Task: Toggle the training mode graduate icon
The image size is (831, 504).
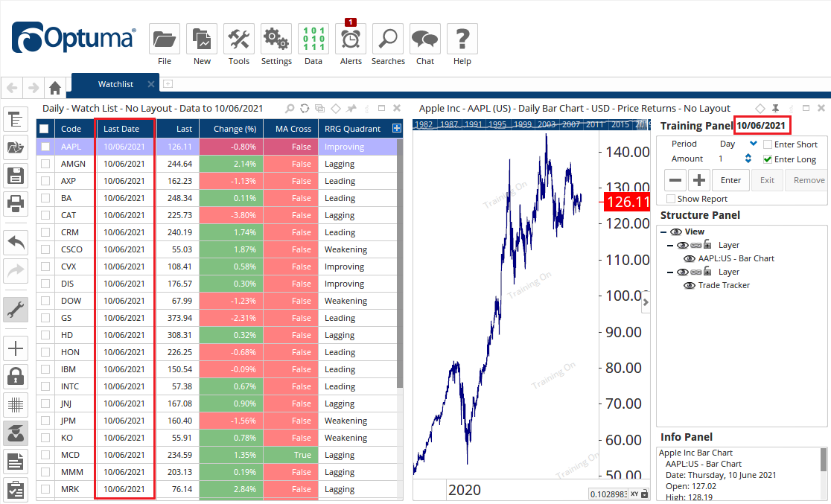Action: tap(16, 433)
